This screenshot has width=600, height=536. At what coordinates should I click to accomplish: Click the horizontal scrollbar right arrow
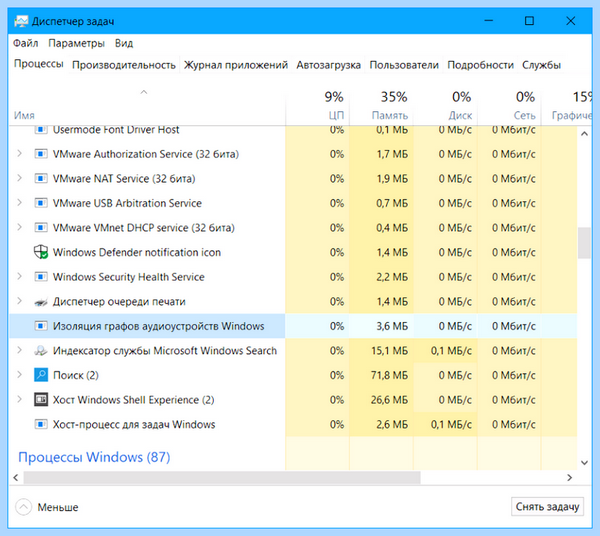pyautogui.click(x=569, y=477)
